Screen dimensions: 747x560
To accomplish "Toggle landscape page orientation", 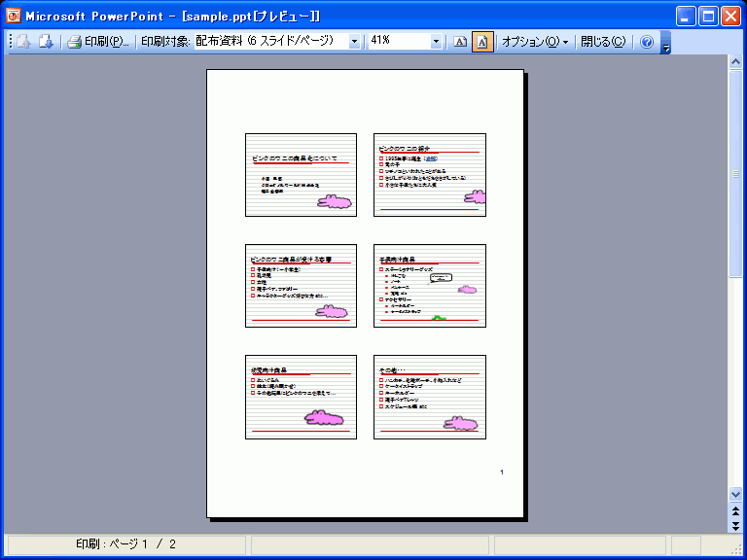I will point(460,42).
